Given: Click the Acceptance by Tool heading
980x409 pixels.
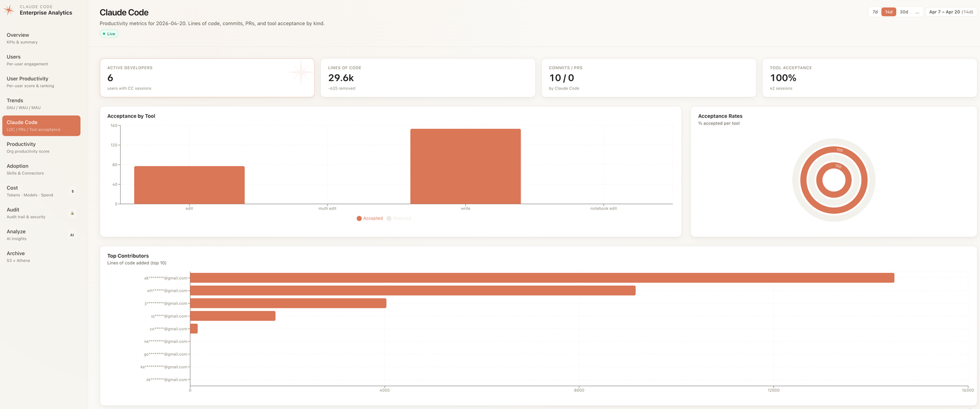Looking at the screenshot, I should 131,116.
